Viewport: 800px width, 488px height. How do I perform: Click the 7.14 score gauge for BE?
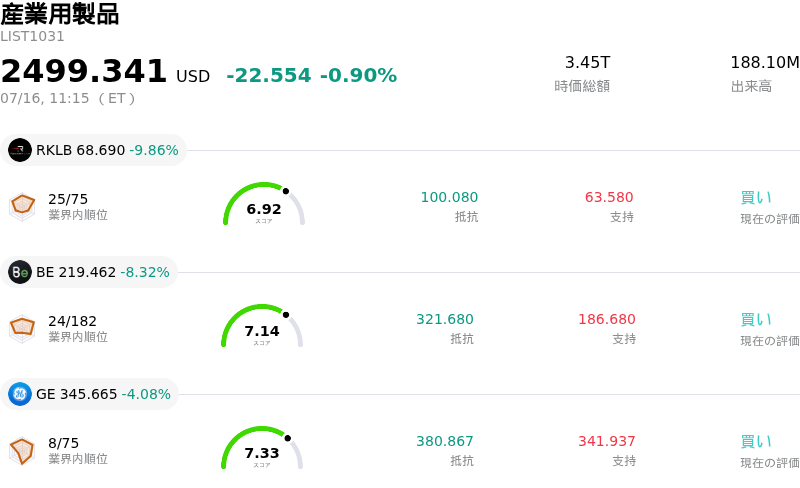pos(262,326)
